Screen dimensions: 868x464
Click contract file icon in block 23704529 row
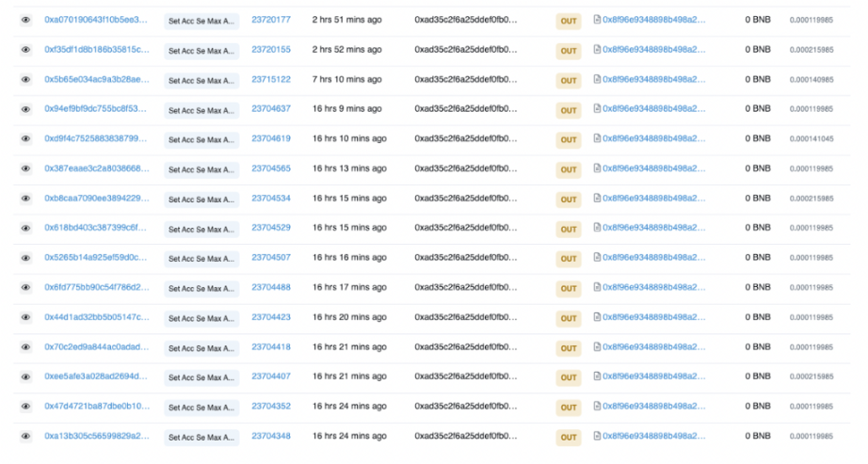(597, 228)
